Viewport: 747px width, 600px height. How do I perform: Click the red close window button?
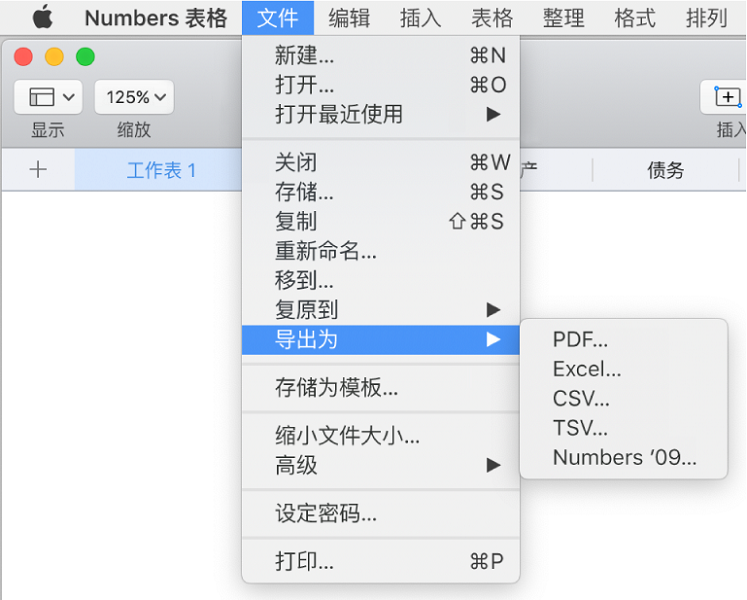coord(23,57)
